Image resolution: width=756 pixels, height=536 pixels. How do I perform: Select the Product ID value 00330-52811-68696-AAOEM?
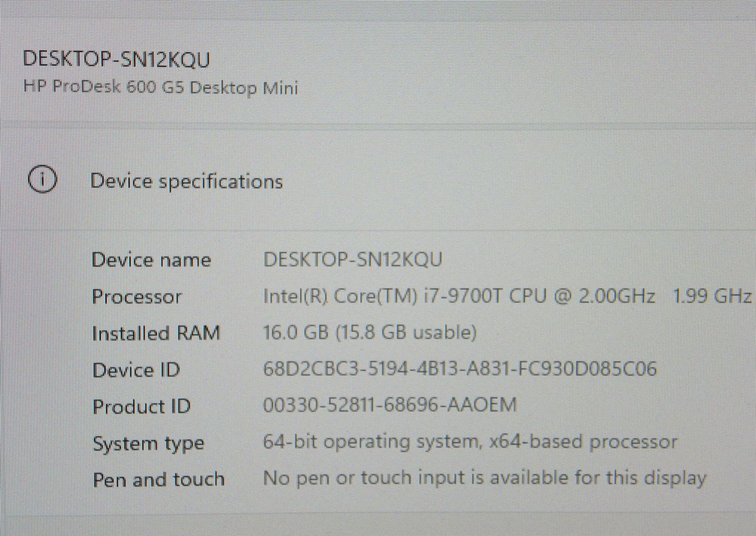[390, 405]
